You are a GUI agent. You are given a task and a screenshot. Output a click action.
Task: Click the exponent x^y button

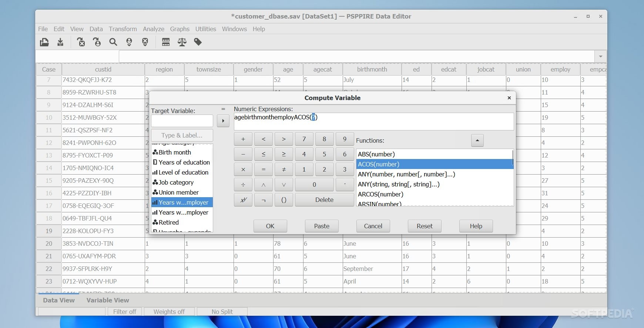[x=243, y=200]
